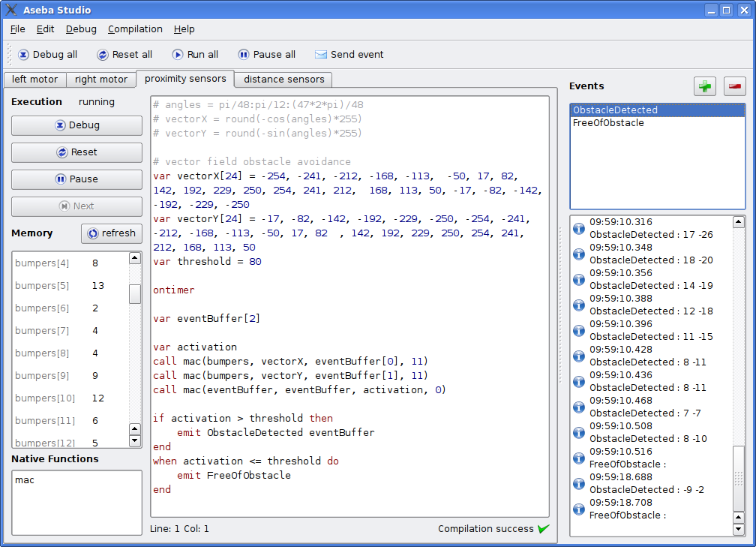Click the Memory list bottom scroll down arrow
This screenshot has width=756, height=547.
135,440
